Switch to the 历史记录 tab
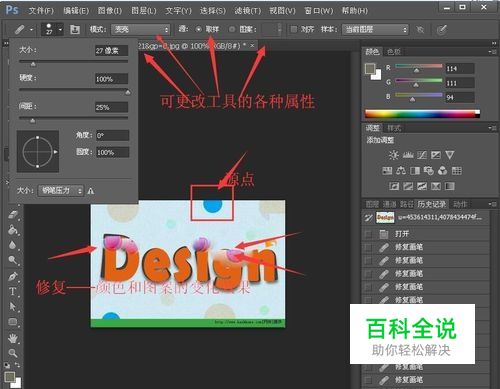This screenshot has width=500, height=389. tap(431, 204)
